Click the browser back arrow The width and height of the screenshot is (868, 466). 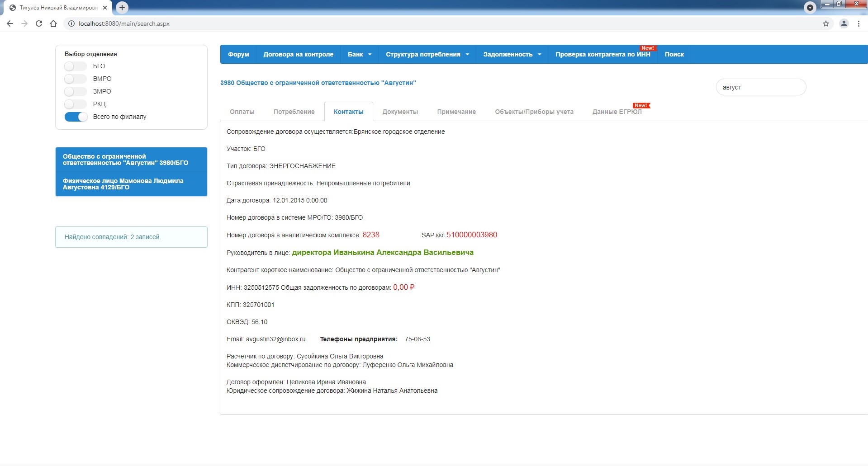[x=10, y=24]
